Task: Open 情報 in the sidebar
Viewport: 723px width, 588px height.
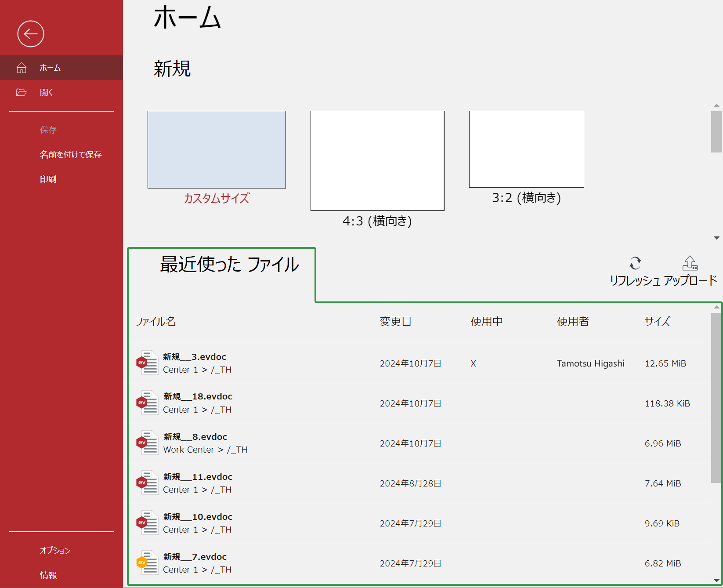Action: pos(48,575)
